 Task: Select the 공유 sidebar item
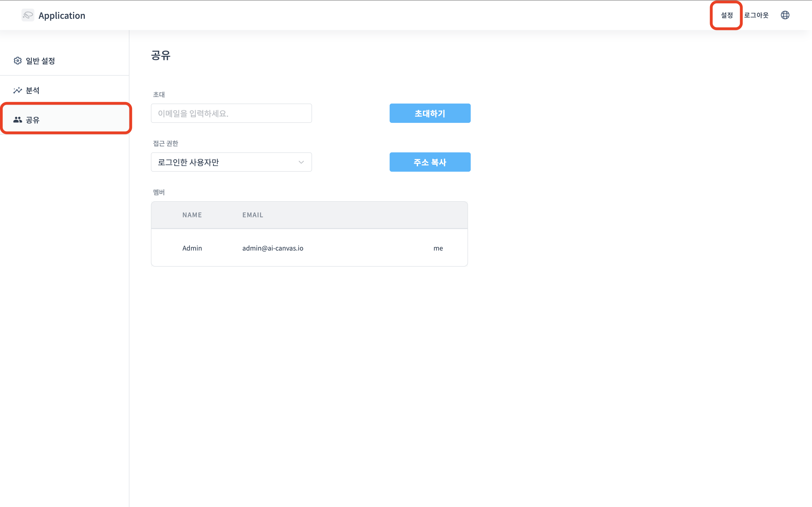tap(32, 120)
